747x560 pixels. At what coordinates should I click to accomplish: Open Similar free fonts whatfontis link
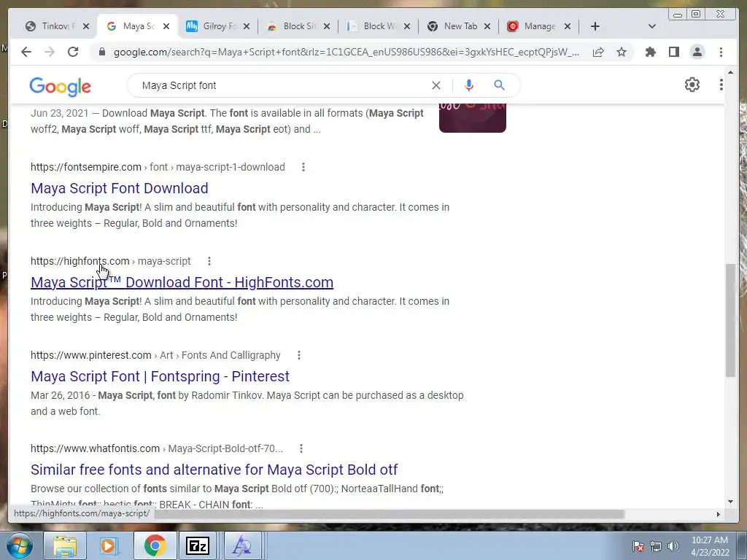point(214,470)
